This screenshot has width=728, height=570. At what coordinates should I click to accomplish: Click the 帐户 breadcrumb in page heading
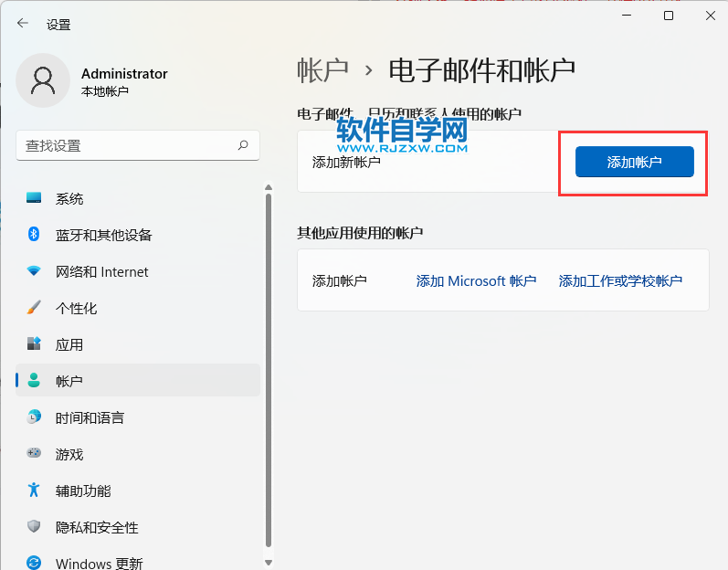coord(322,70)
